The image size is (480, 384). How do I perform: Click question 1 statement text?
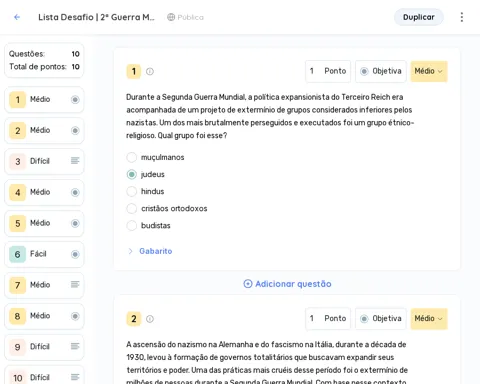(x=270, y=116)
